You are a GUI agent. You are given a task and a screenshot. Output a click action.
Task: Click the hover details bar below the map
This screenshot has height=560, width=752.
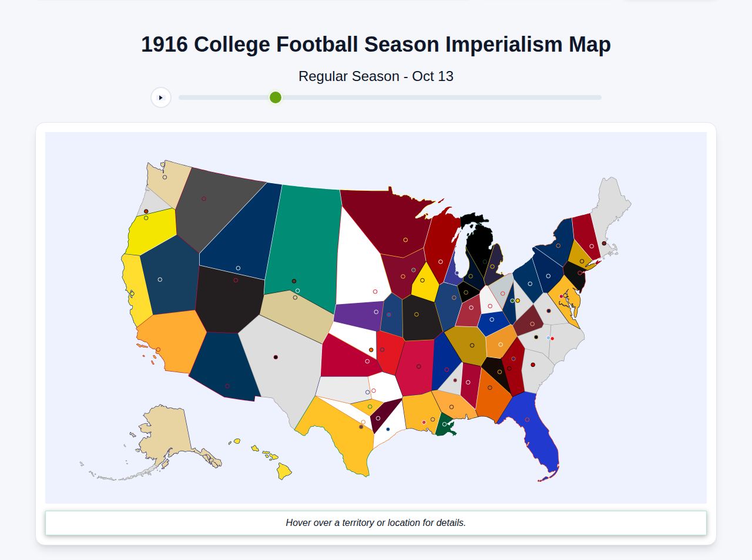pyautogui.click(x=376, y=522)
